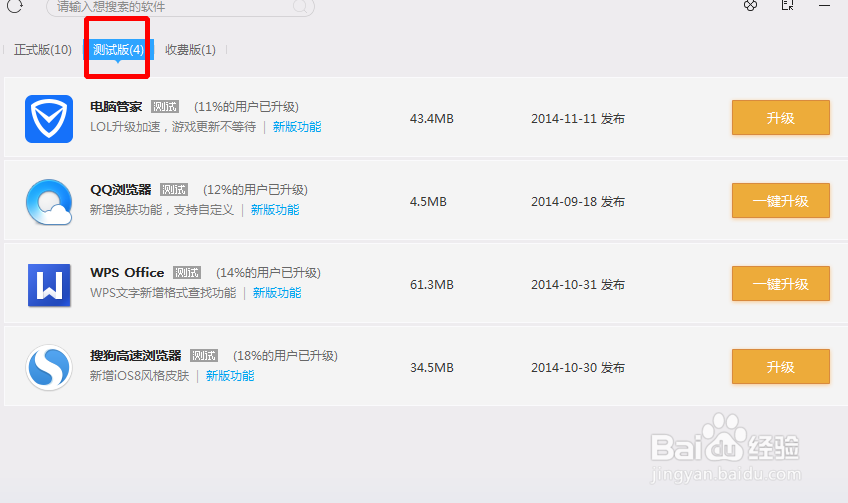This screenshot has height=503, width=848.
Task: Click the 测试 badge next to 电脑管家
Action: tap(165, 107)
